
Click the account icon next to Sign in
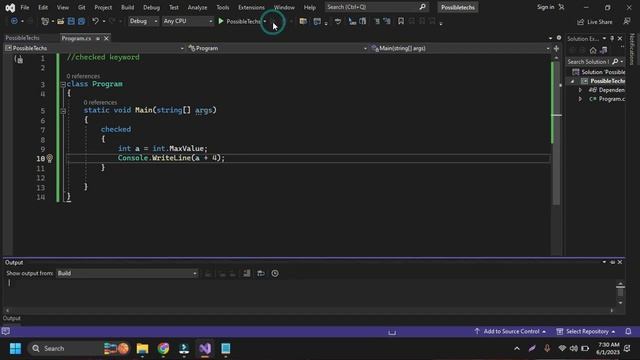point(562,7)
